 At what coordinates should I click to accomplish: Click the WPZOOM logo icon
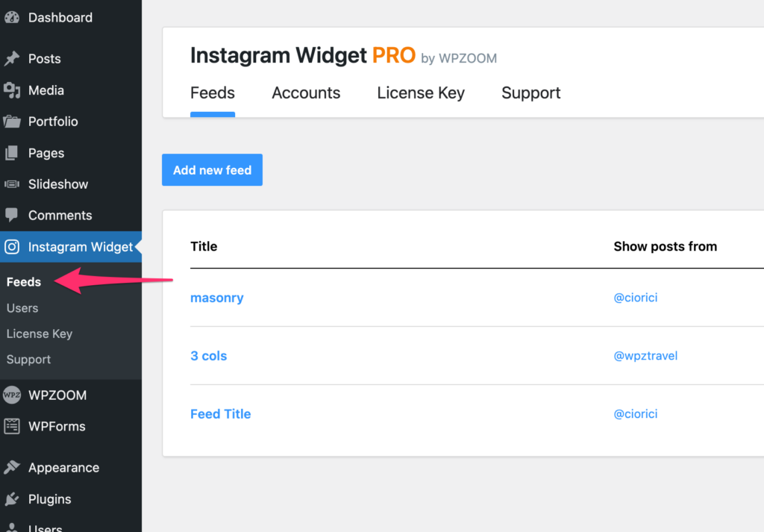click(x=12, y=395)
